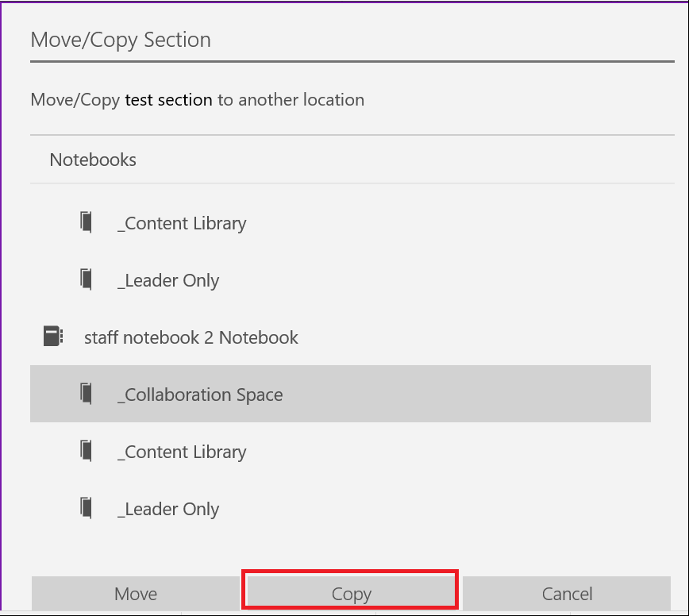Choose _Collaboration Space as the destination

point(340,394)
